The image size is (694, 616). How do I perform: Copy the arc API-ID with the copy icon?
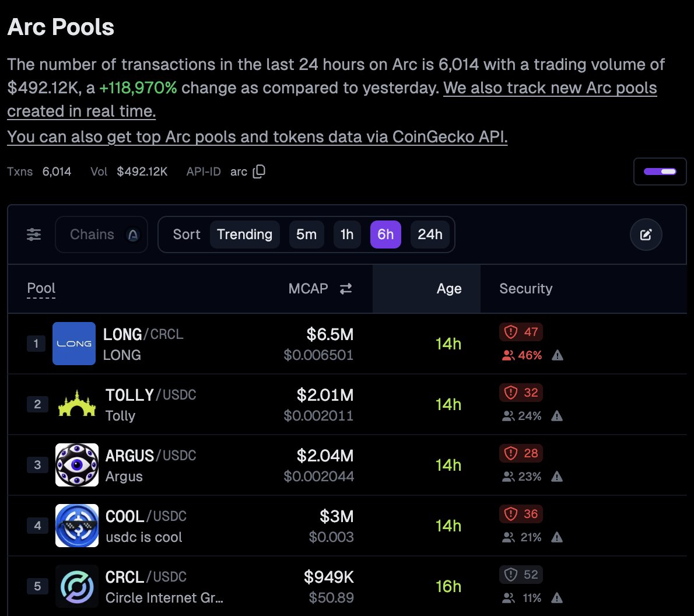point(259,171)
